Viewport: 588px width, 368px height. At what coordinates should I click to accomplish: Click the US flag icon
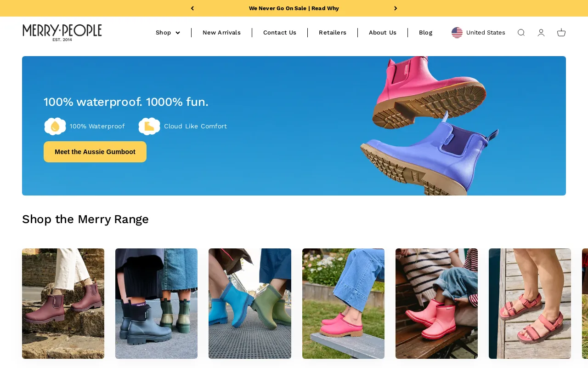pyautogui.click(x=457, y=33)
